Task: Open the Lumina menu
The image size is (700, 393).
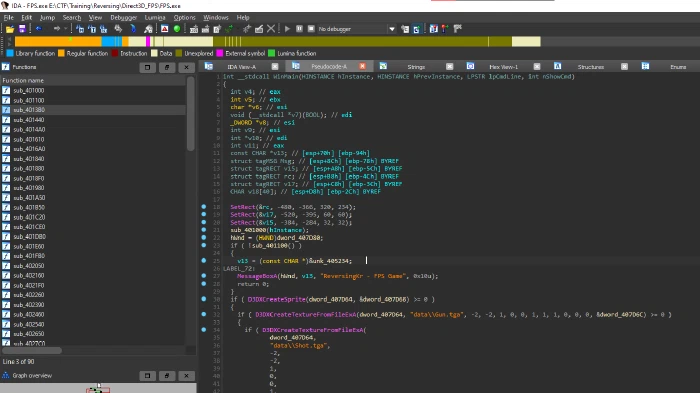Action: (x=155, y=17)
